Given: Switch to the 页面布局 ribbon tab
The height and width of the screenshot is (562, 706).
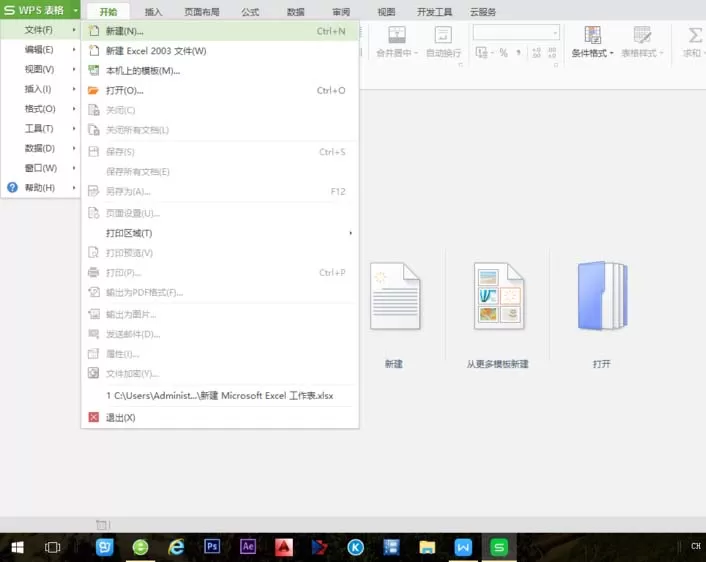Looking at the screenshot, I should pyautogui.click(x=202, y=12).
